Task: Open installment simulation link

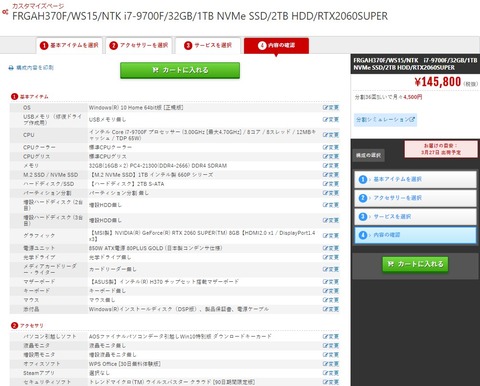Action: coord(385,120)
